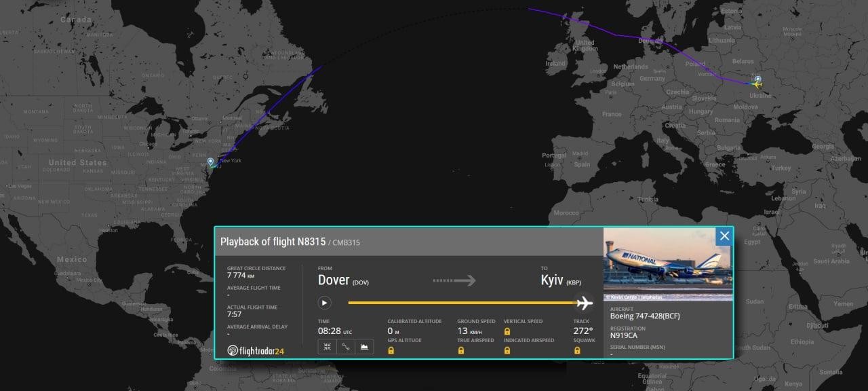868x391 pixels.
Task: Click the middle of the yellow playback timeline
Action: click(462, 303)
